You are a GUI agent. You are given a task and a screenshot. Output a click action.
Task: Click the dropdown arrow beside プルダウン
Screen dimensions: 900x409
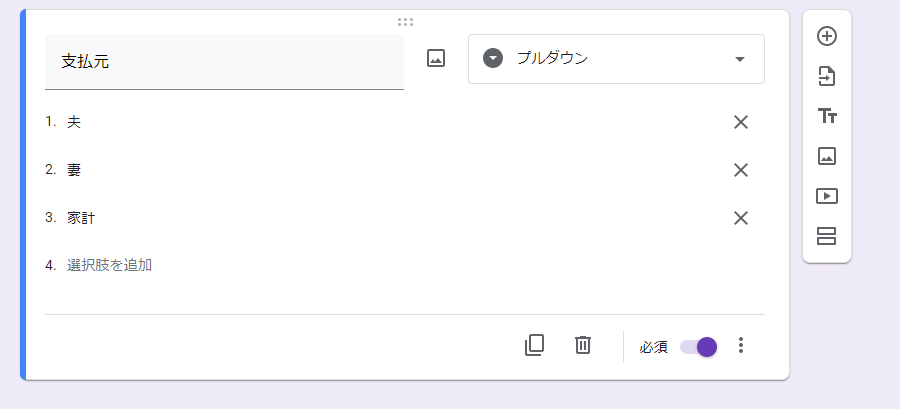pos(740,59)
